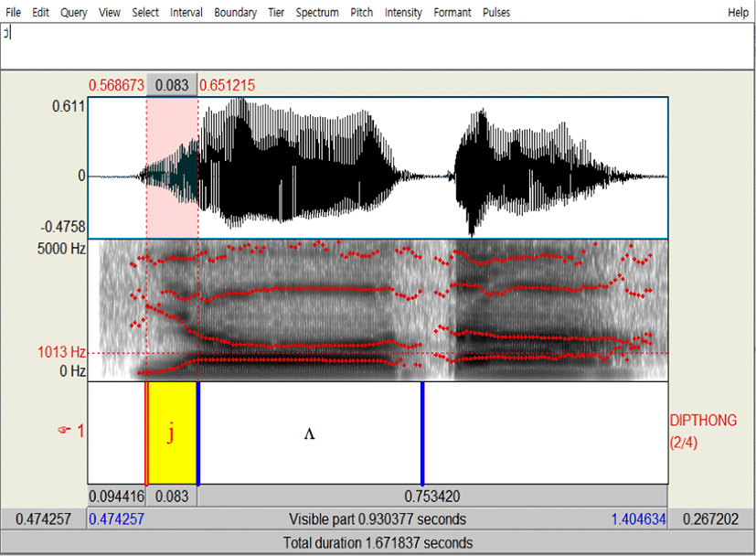Play the 0.474257 segment before visible window
The height and width of the screenshot is (556, 756).
[x=43, y=519]
